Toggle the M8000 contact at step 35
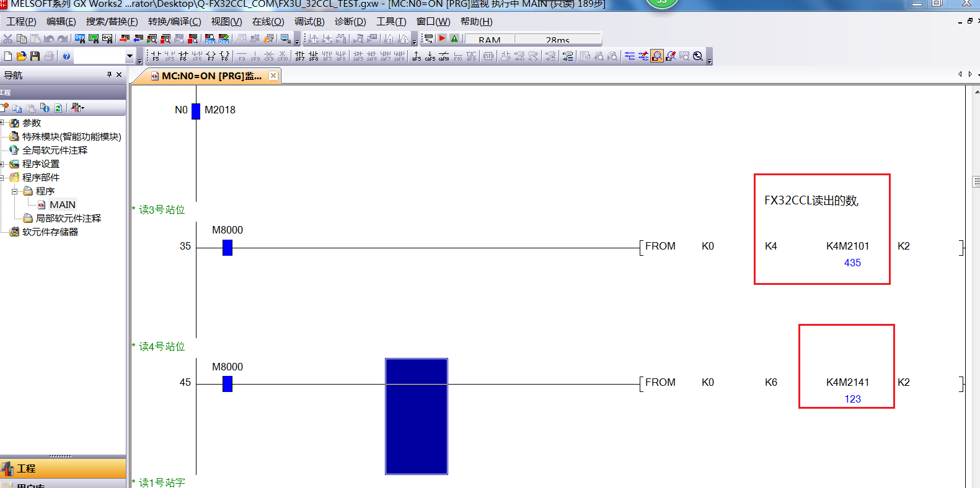 point(227,248)
